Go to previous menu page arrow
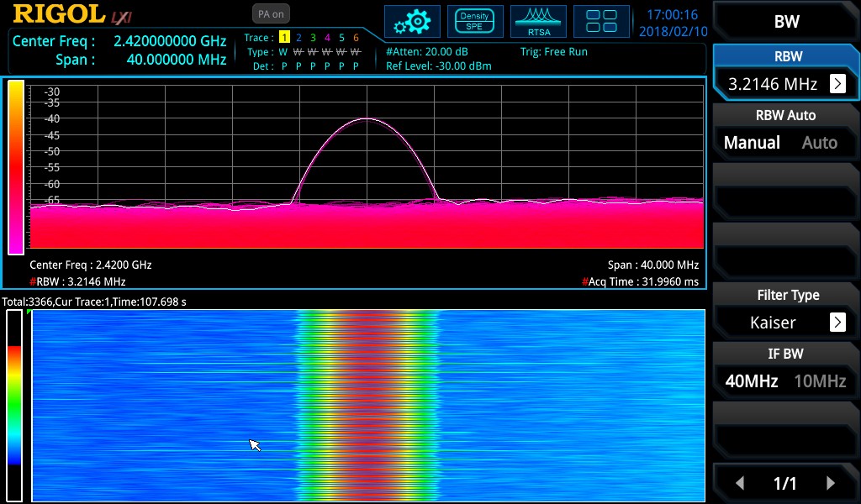The width and height of the screenshot is (861, 504). coord(740,483)
